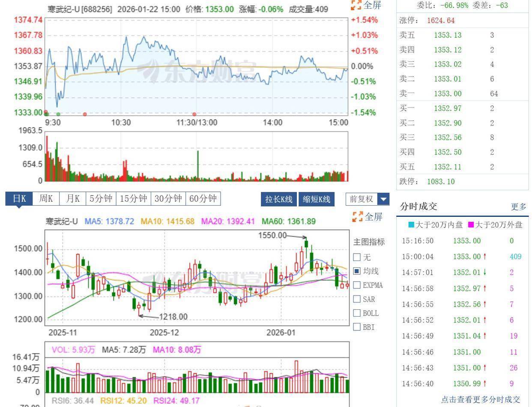Open the 更多 link beside 分时成交
The height and width of the screenshot is (407, 532).
518,207
